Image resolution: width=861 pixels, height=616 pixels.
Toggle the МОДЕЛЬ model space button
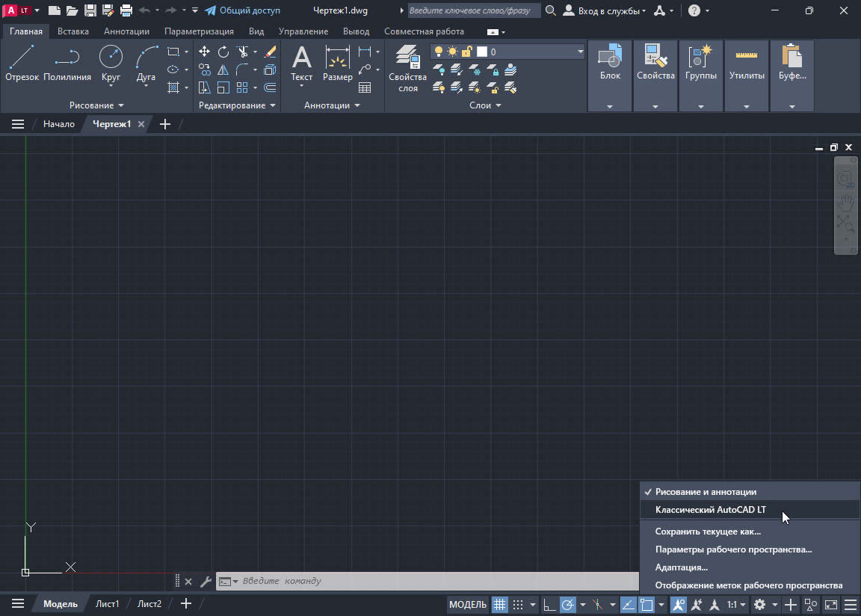click(468, 604)
